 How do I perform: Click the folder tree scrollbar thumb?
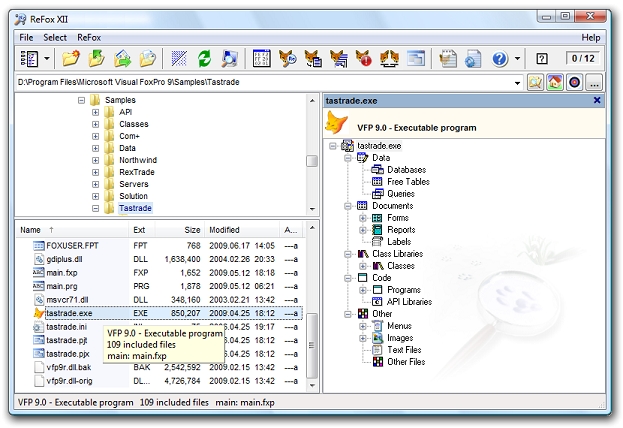(x=312, y=161)
